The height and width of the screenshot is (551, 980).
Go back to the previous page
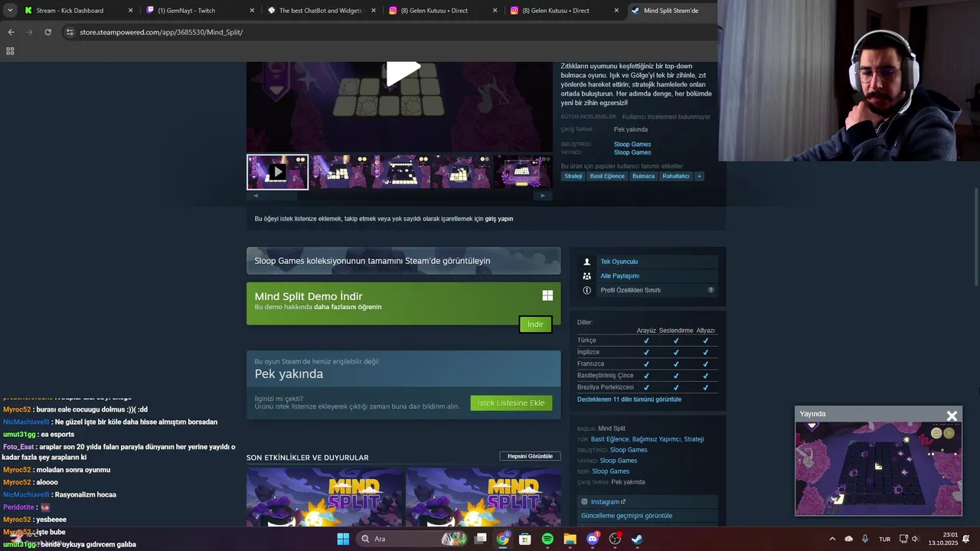pos(11,32)
